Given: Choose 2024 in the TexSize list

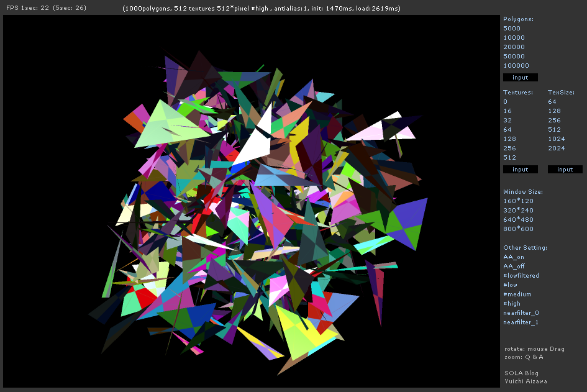Looking at the screenshot, I should pyautogui.click(x=557, y=148).
